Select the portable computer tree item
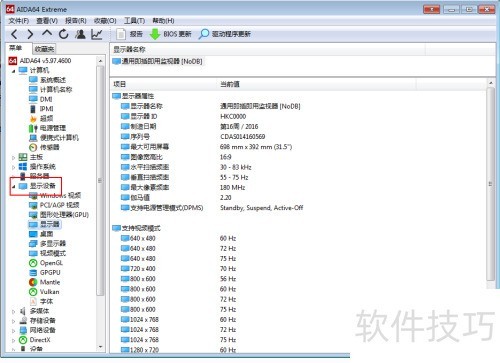 tap(59, 138)
